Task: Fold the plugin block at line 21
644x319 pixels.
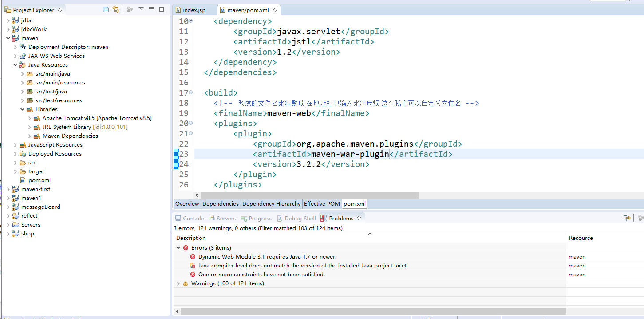Action: (x=191, y=133)
